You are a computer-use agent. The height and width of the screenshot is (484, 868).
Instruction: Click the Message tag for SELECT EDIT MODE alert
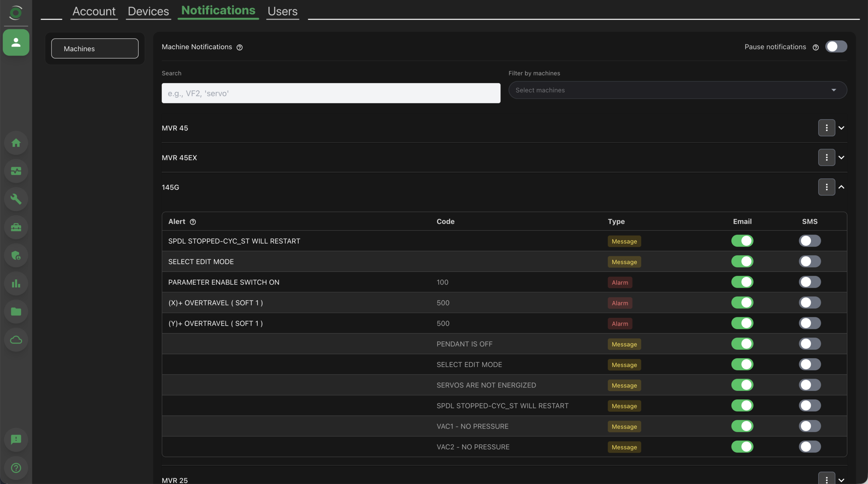coord(624,262)
